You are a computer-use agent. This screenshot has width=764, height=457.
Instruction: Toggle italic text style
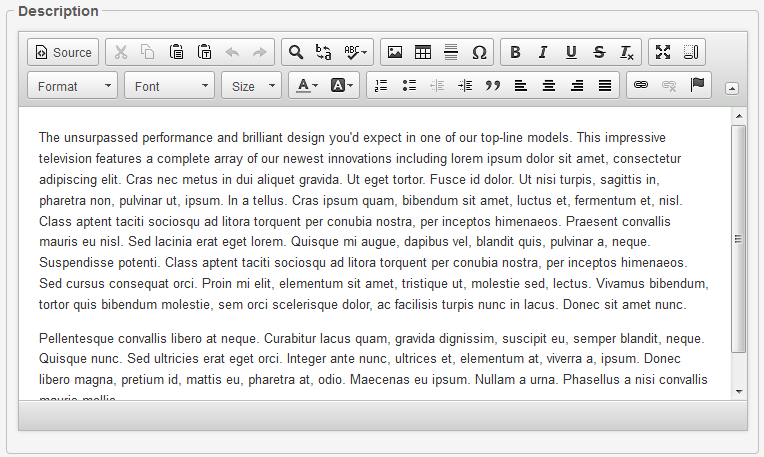543,52
